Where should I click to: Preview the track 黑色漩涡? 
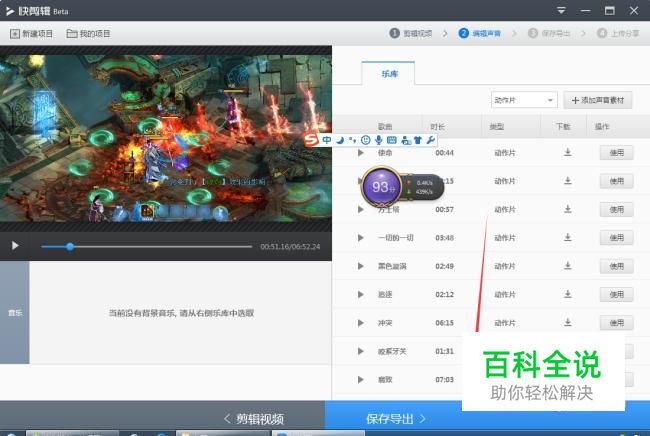[361, 266]
